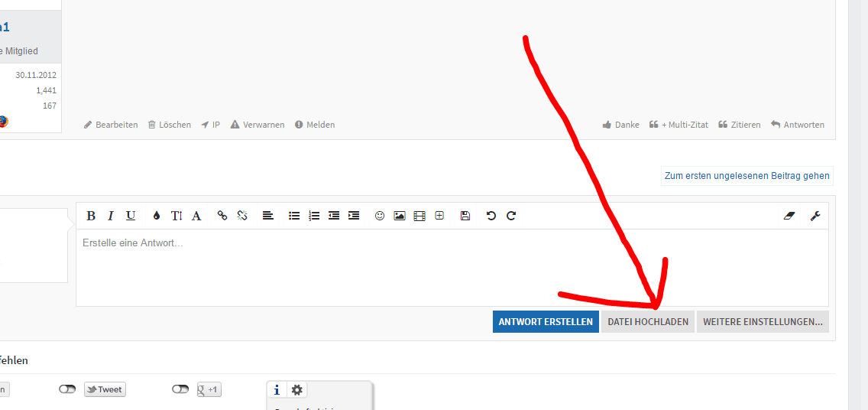868x410 pixels.
Task: Enable the Google +1 share toggle
Action: tap(180, 389)
